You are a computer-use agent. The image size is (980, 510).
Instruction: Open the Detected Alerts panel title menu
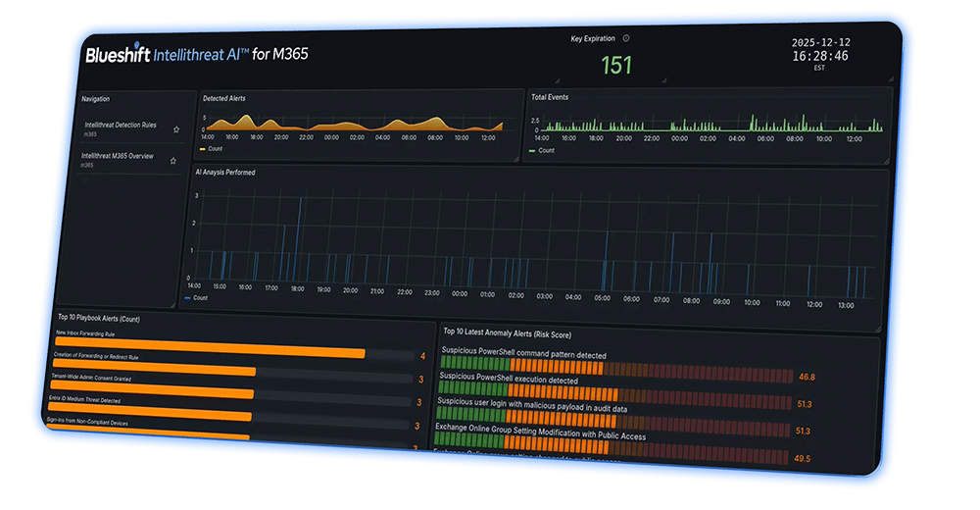coord(223,98)
